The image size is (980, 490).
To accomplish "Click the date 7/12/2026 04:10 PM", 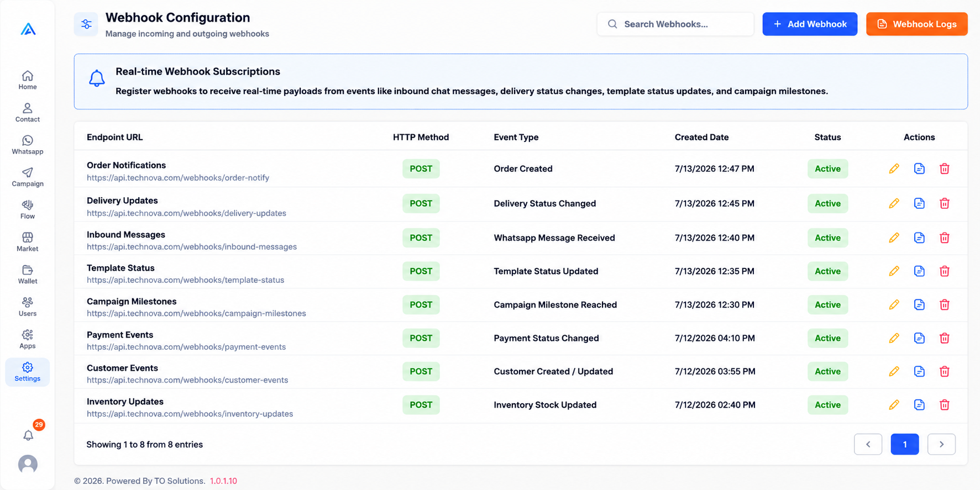I will pyautogui.click(x=715, y=338).
